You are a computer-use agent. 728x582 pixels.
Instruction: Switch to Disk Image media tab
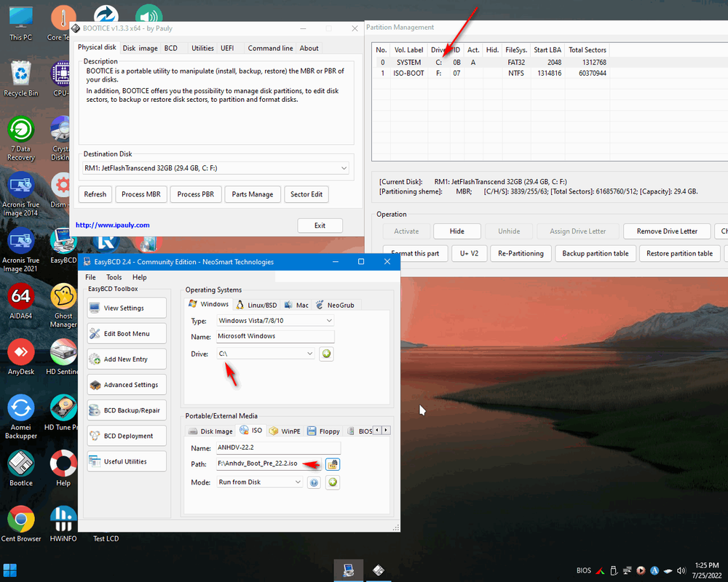click(x=211, y=431)
